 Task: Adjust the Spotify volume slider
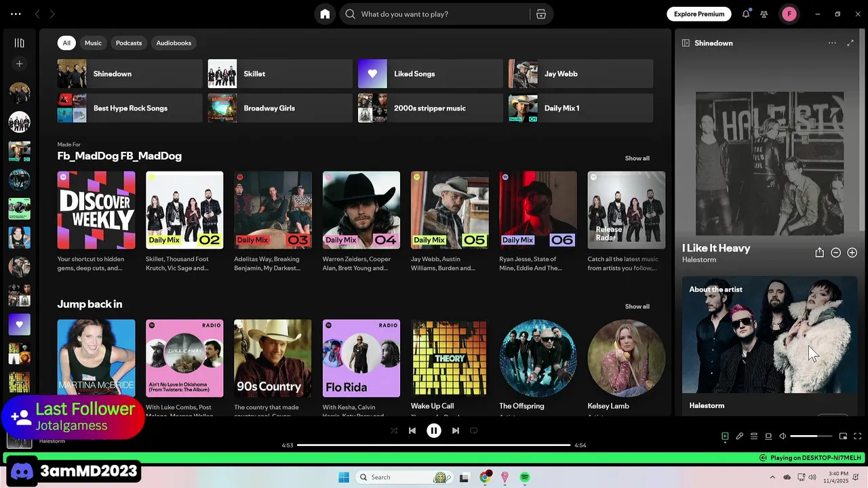coord(811,436)
